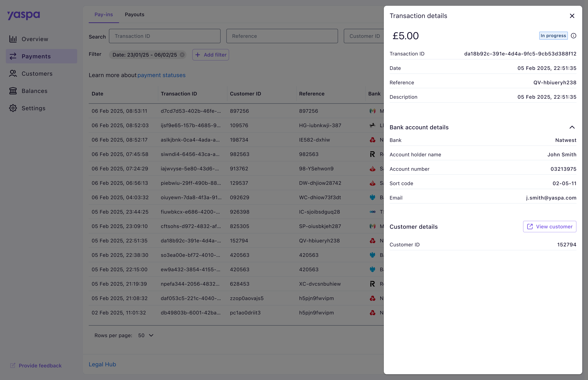Viewport: 588px width, 380px height.
Task: Remove the date filter with x icon
Action: coord(182,55)
